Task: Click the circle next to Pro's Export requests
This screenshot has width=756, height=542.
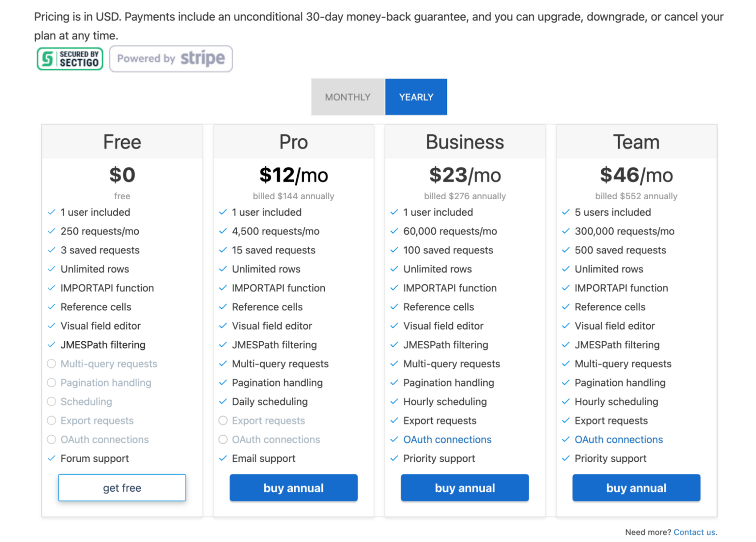Action: pos(222,421)
